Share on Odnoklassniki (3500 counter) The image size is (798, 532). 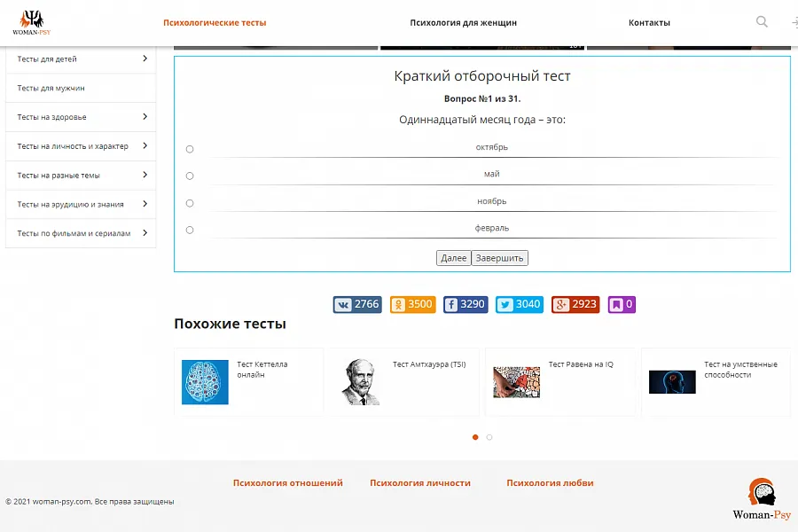coord(412,304)
